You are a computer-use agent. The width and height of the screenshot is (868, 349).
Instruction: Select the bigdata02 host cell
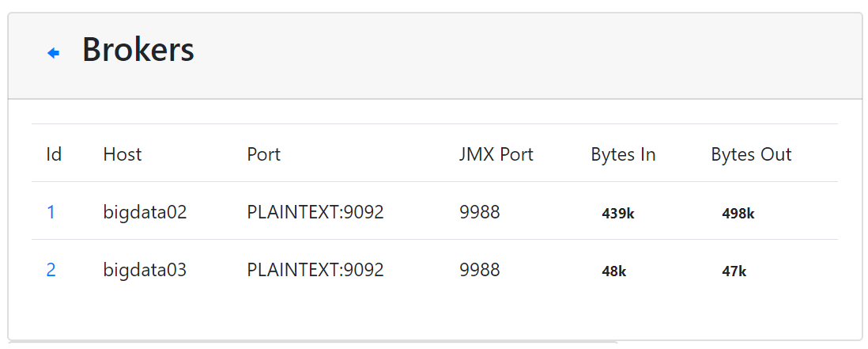coord(145,212)
